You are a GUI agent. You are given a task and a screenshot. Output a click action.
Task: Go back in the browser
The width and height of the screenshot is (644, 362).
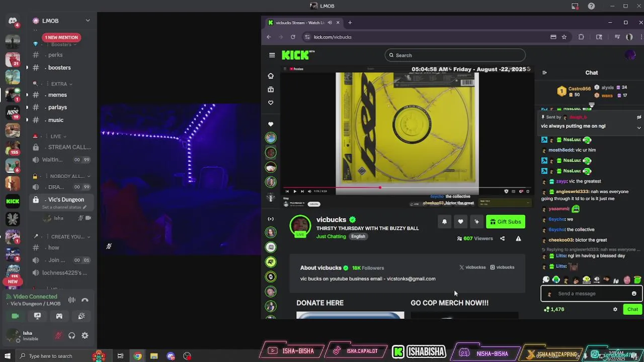coord(269,37)
